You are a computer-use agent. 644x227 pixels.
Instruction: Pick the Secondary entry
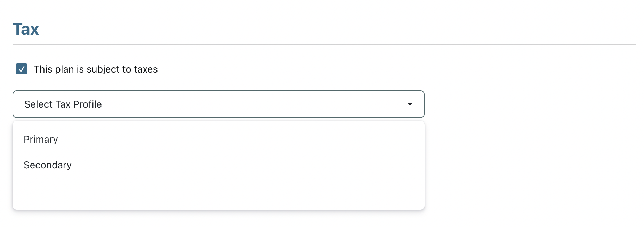click(48, 165)
